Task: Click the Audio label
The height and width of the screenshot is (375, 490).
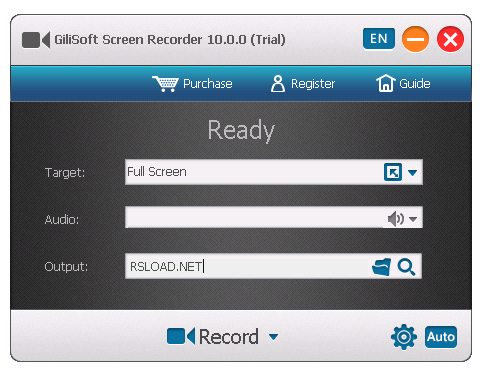Action: [x=62, y=219]
